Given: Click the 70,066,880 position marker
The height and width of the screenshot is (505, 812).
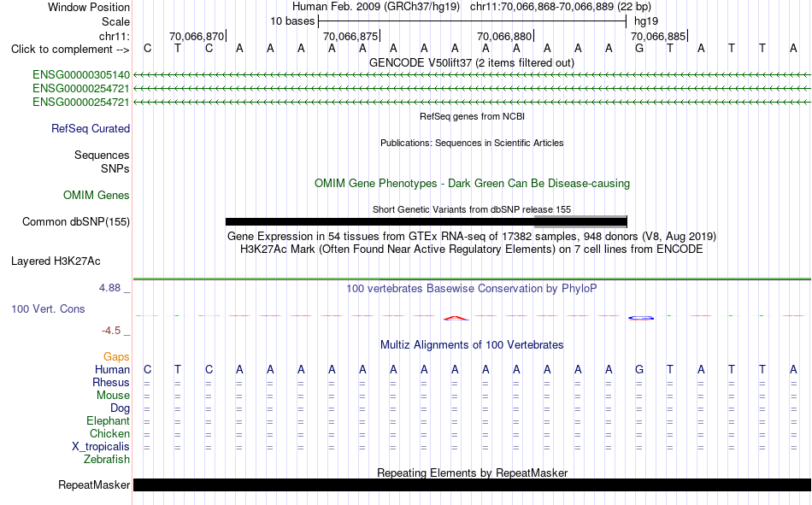Looking at the screenshot, I should 504,36.
